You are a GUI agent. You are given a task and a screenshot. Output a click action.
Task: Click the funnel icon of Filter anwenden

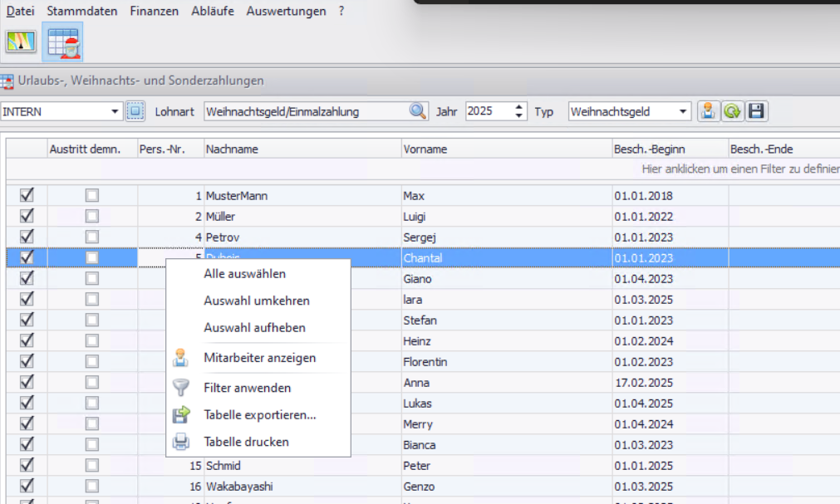tap(180, 387)
